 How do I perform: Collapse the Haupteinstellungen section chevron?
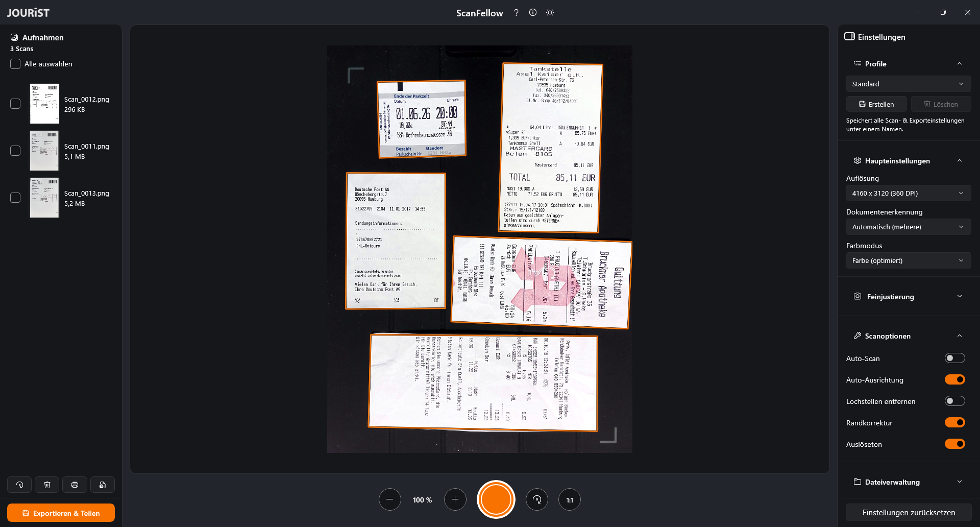[960, 161]
